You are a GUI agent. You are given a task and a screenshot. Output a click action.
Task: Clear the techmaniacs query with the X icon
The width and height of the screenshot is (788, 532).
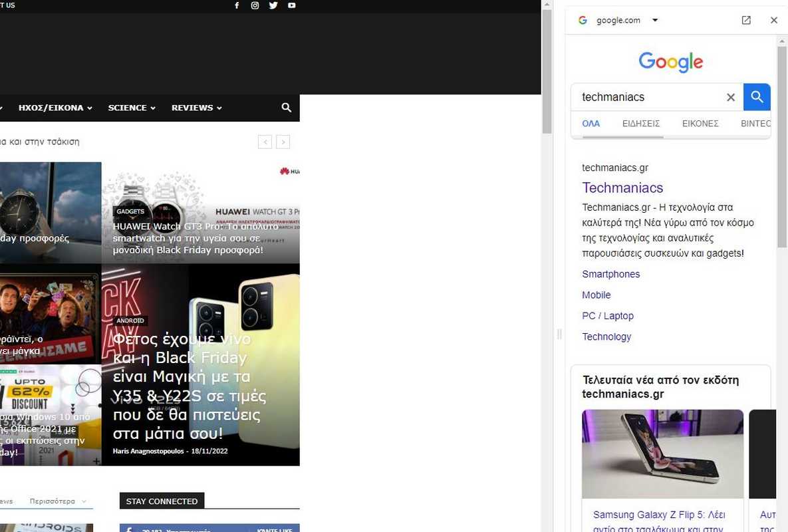[x=730, y=96]
